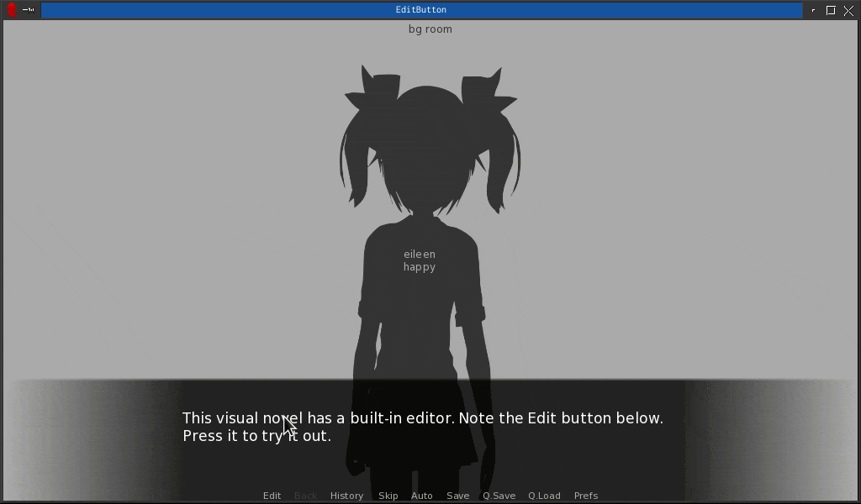Open the built-in script editor via Edit

tap(272, 496)
